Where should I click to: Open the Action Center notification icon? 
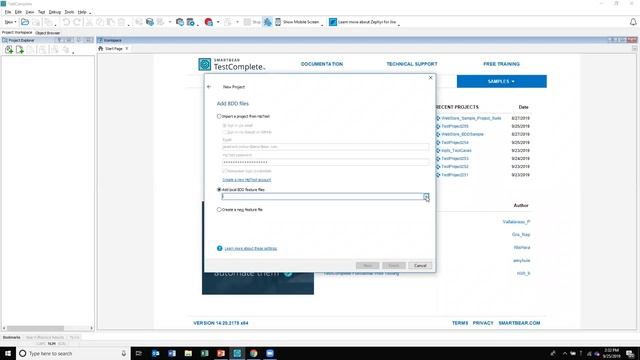pyautogui.click(x=631, y=353)
